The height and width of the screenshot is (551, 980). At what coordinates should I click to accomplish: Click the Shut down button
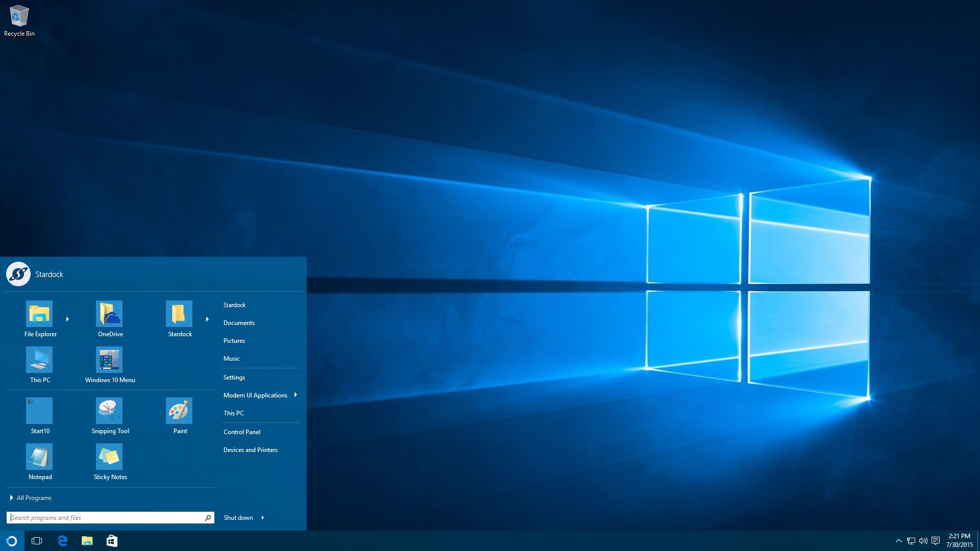coord(238,518)
